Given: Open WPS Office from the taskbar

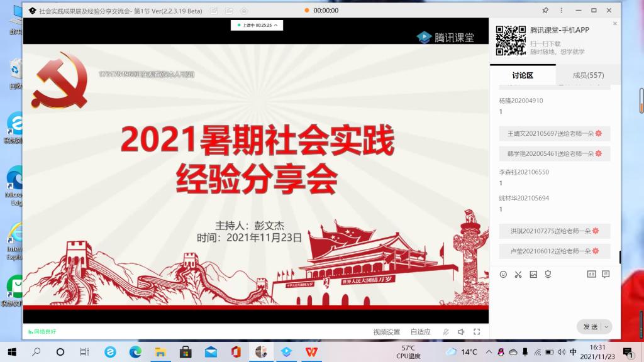Looking at the screenshot, I should 311,351.
